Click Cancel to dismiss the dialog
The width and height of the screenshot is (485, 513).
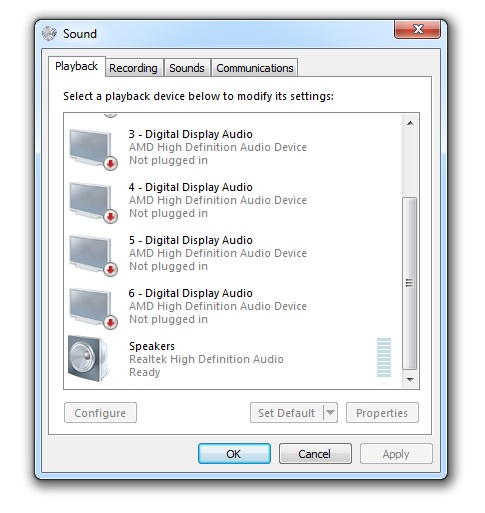[315, 454]
